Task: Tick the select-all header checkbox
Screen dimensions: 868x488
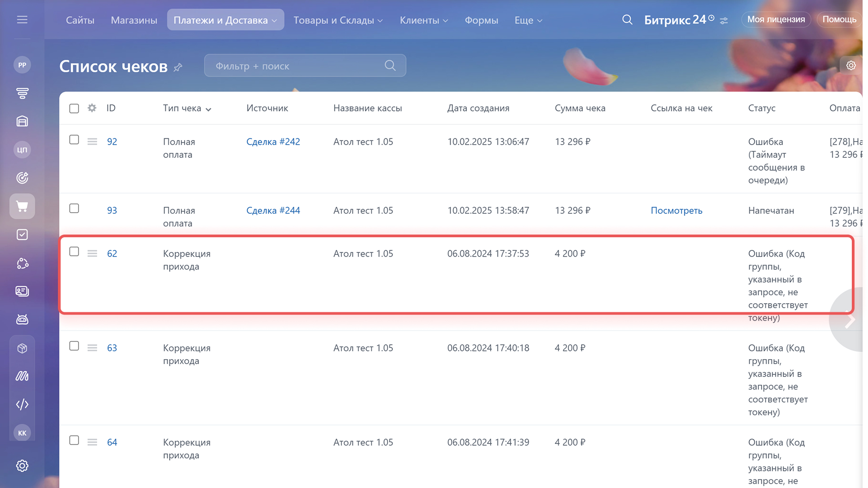Action: tap(74, 108)
